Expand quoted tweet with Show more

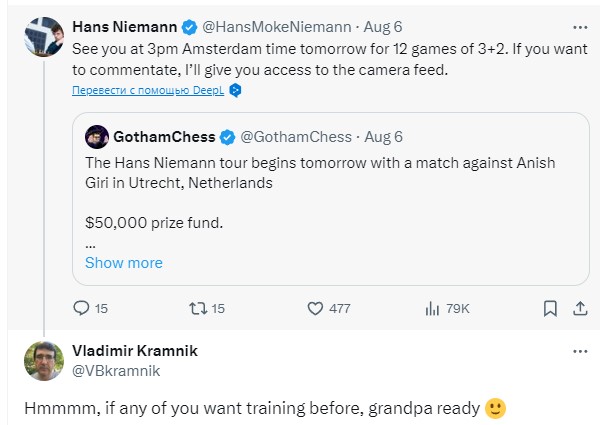point(123,263)
